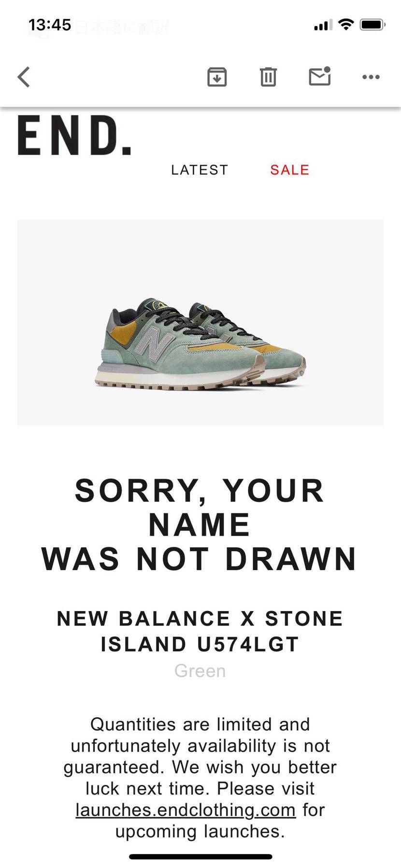Open the SALE navigation link

pos(289,170)
